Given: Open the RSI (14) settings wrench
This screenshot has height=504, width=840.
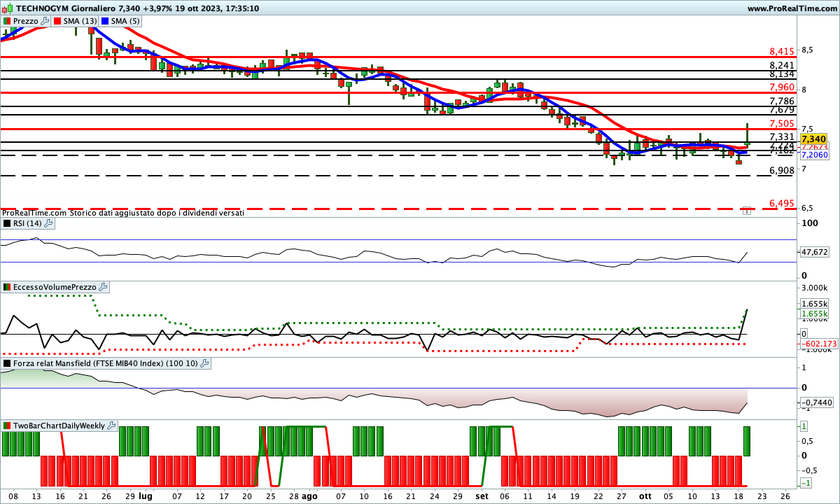Looking at the screenshot, I should pos(48,223).
